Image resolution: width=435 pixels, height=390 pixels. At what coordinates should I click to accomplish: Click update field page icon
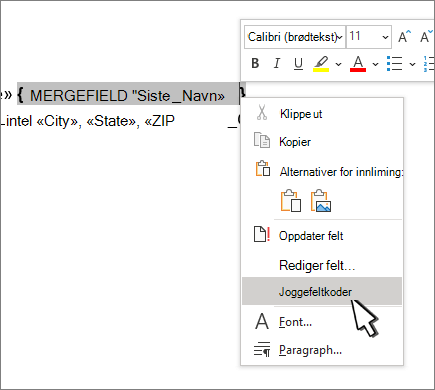tap(262, 234)
